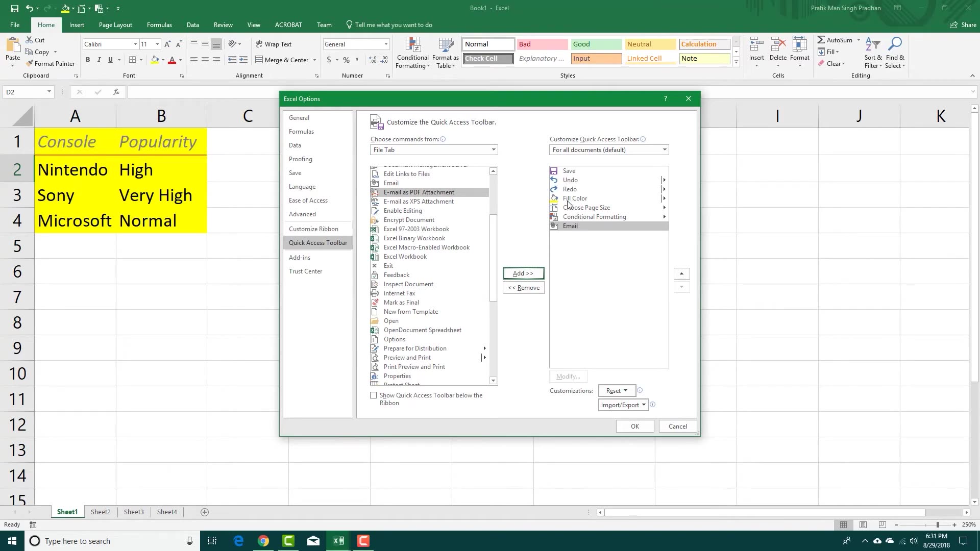Launch Excel from the taskbar
Viewport: 980px width, 551px height.
tap(338, 540)
